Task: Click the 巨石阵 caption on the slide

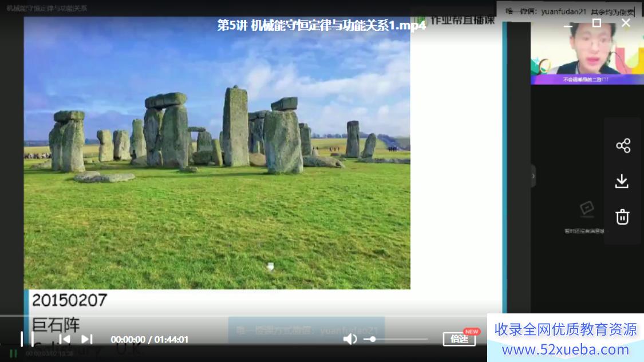Action: click(x=56, y=325)
